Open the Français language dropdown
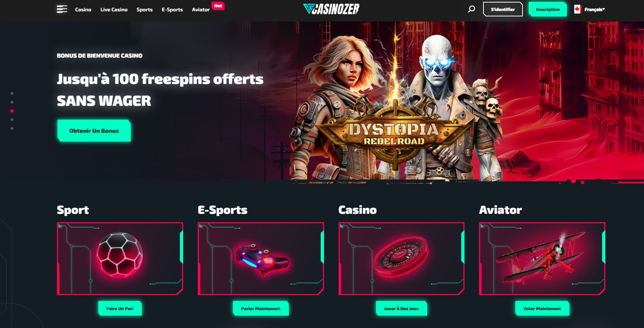644x328 pixels. coord(594,9)
